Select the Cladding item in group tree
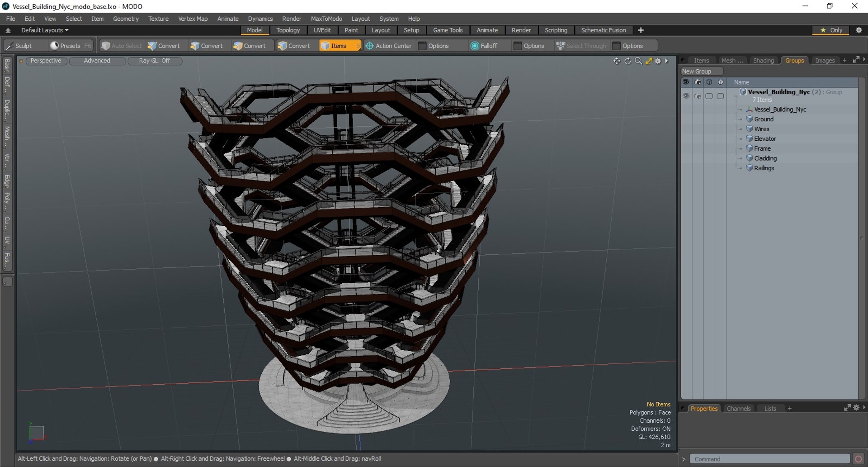This screenshot has height=467, width=868. [x=765, y=158]
